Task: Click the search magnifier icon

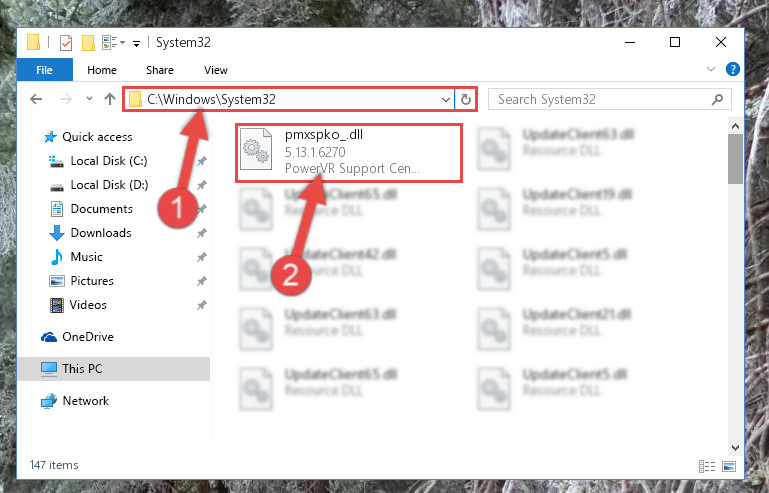Action: point(717,100)
